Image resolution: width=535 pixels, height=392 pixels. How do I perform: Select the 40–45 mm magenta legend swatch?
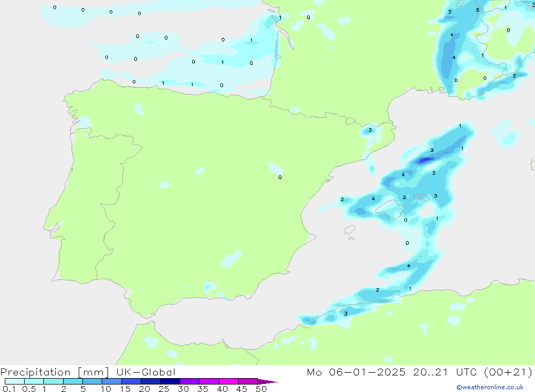pos(228,381)
